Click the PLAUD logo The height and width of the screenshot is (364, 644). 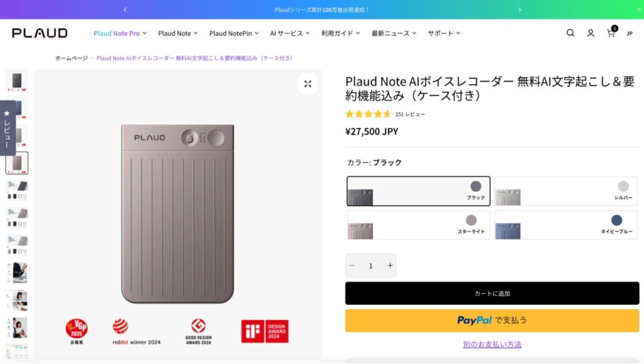coord(39,33)
